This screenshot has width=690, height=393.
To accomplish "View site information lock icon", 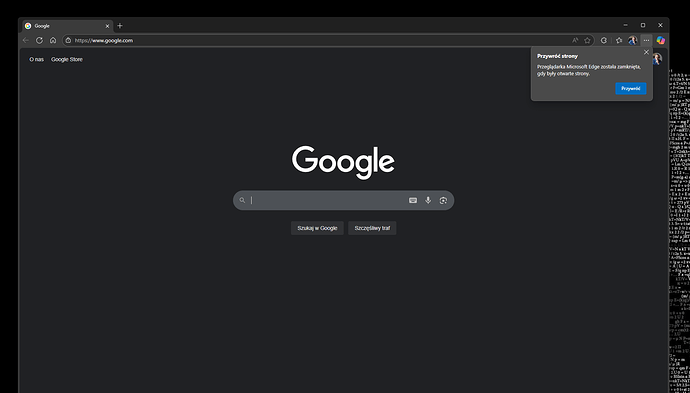I will tap(68, 40).
